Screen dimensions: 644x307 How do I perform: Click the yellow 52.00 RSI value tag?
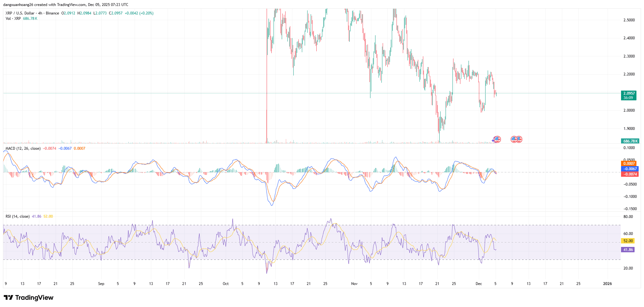pos(628,241)
